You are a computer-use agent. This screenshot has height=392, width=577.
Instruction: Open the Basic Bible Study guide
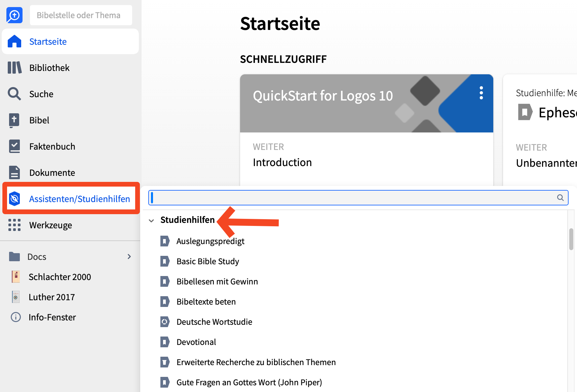pos(208,262)
